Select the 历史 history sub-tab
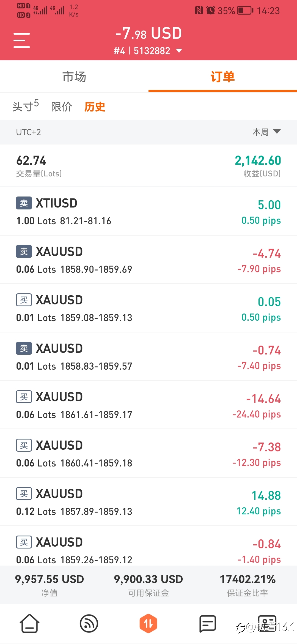297x644 pixels. point(95,107)
